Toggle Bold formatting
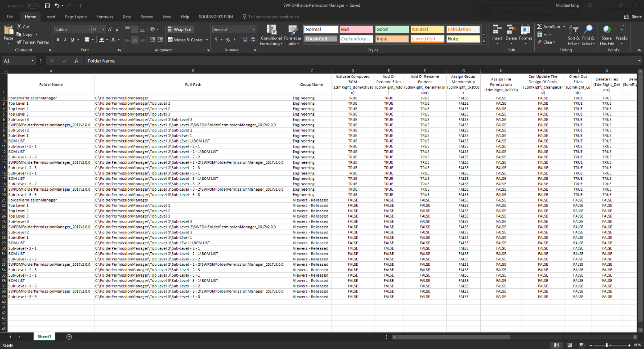The width and height of the screenshot is (644, 349). point(58,40)
